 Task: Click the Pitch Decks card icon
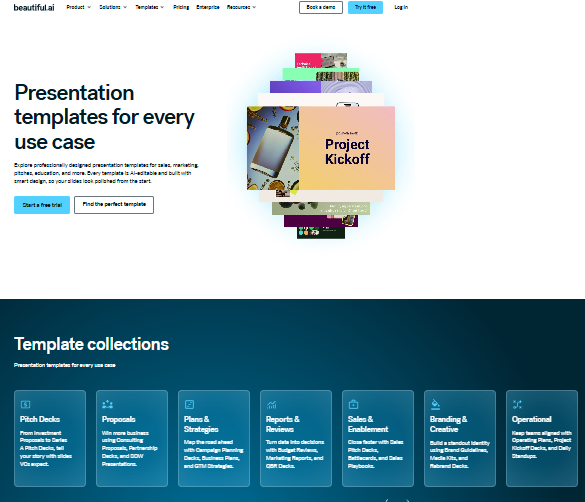(25, 404)
